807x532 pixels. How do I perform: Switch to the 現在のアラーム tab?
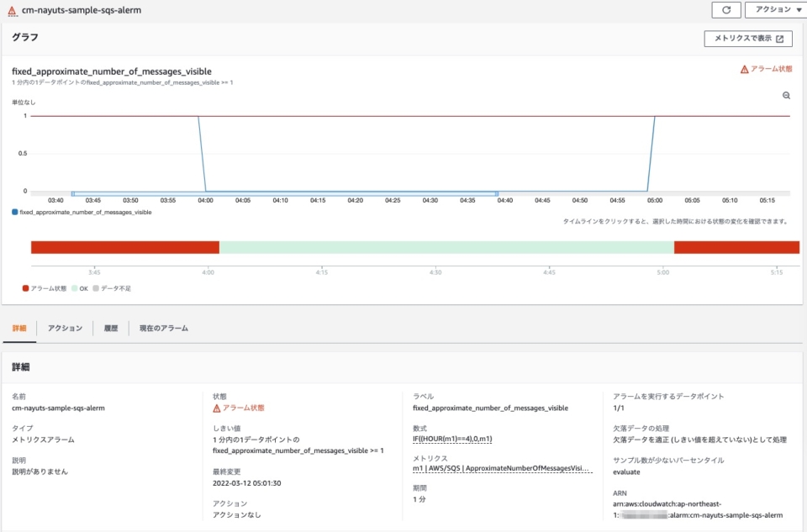pos(162,328)
